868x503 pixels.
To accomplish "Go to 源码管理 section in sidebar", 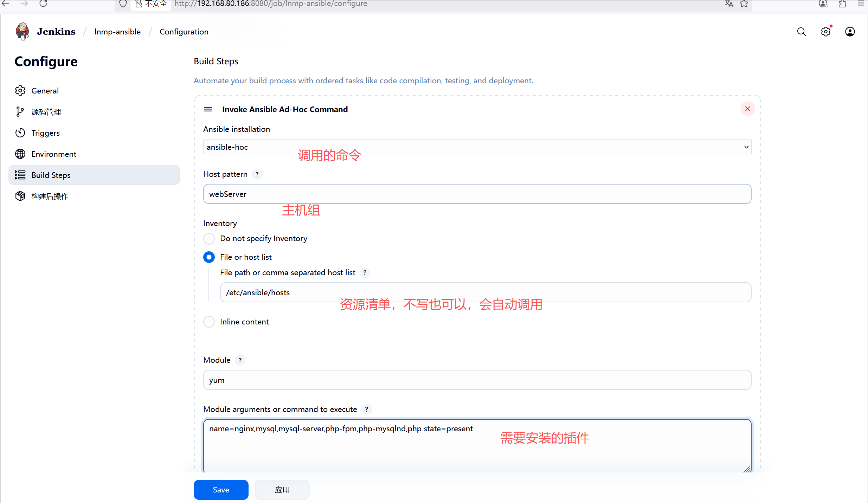I will point(94,112).
